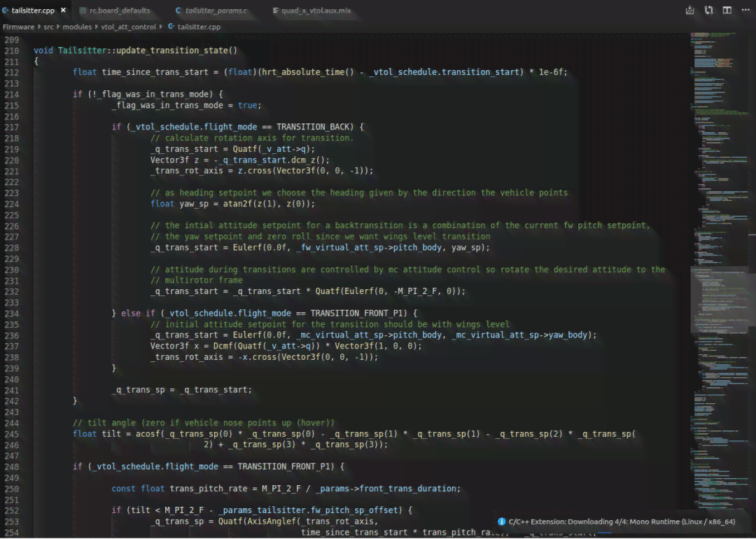Click comment 'calculate rotation axis for transition'
This screenshot has width=756, height=539.
252,139
